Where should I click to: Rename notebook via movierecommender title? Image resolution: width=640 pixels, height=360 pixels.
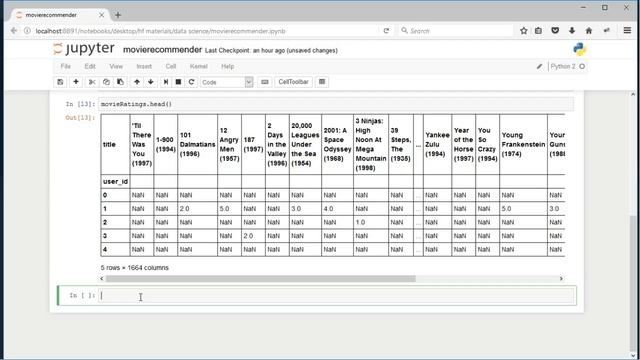click(162, 50)
